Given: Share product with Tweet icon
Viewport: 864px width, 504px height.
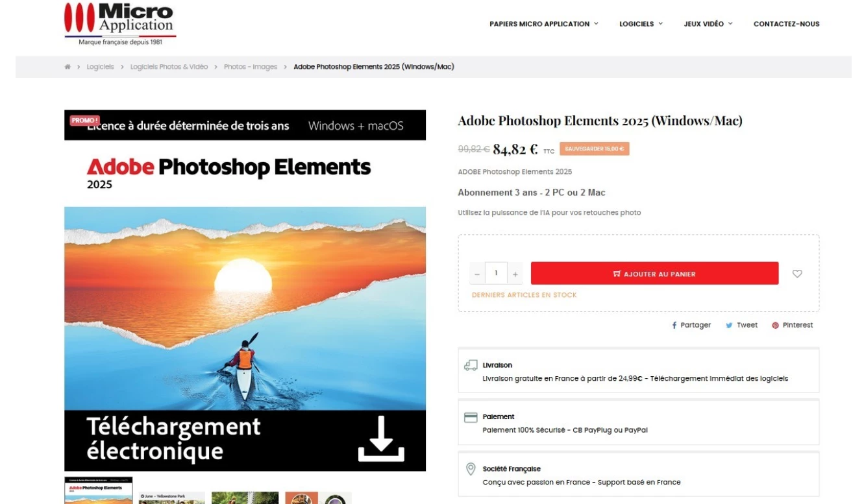Looking at the screenshot, I should coord(741,325).
